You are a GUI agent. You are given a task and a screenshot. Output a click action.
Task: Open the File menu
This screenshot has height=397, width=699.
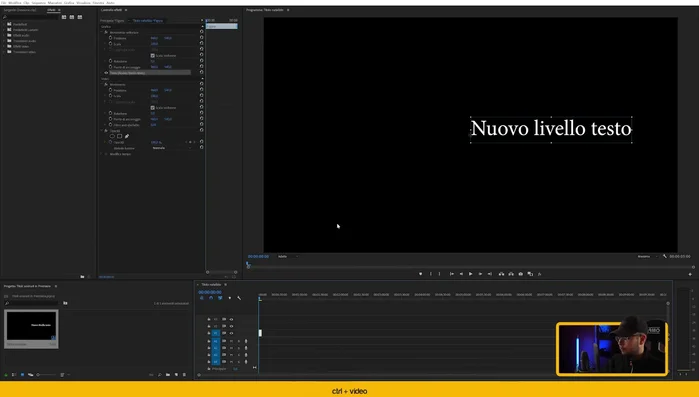[x=4, y=3]
